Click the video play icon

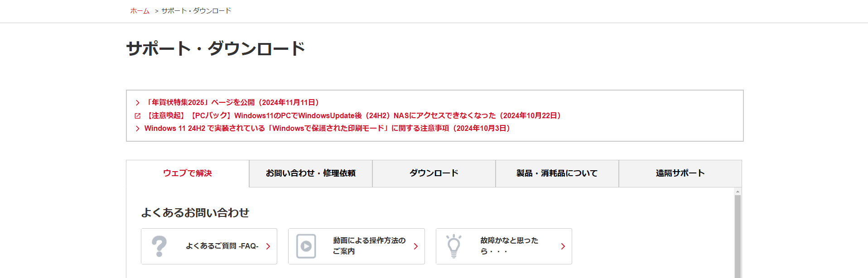306,246
